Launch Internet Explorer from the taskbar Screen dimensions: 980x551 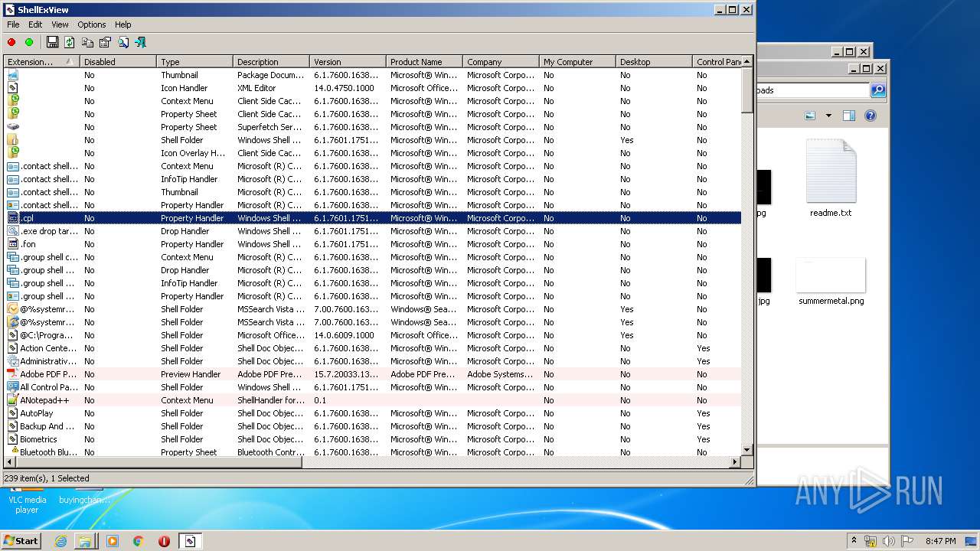coord(60,541)
